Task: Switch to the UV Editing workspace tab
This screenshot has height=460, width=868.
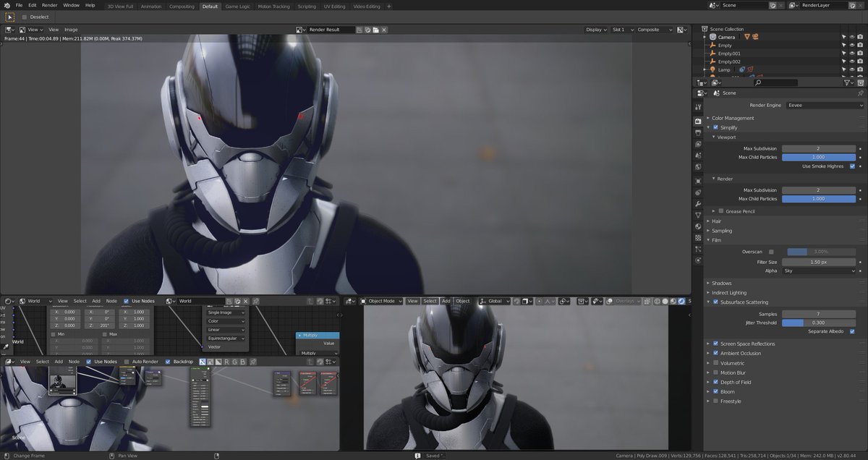Action: (333, 6)
